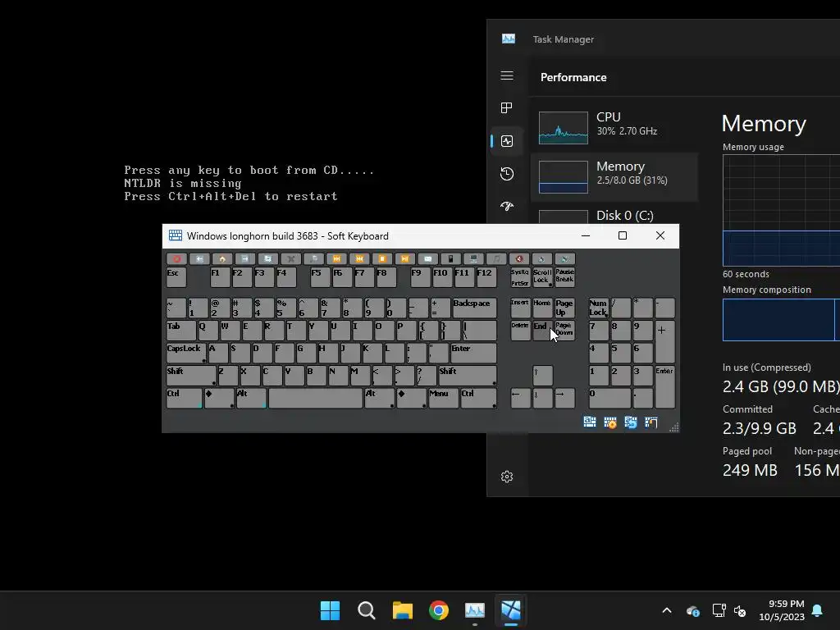Click the Menu key on the soft keyboard

444,399
